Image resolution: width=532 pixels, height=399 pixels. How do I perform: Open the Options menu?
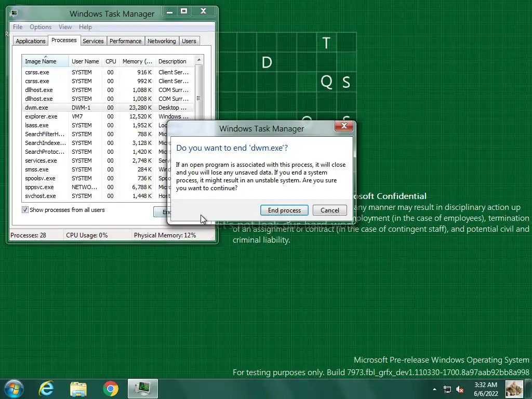coord(41,27)
